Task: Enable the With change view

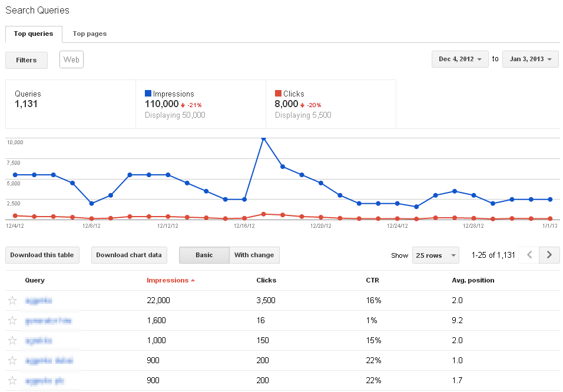Action: point(254,255)
